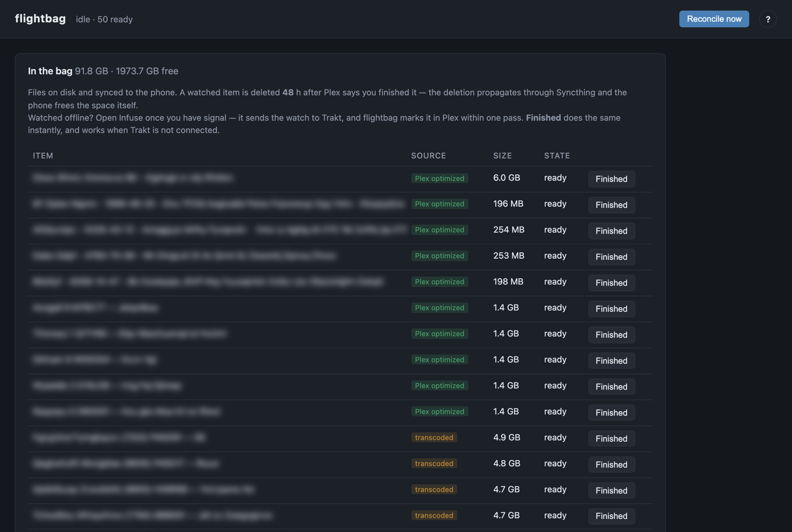Click the Reconcile now button
792x532 pixels.
pos(714,19)
